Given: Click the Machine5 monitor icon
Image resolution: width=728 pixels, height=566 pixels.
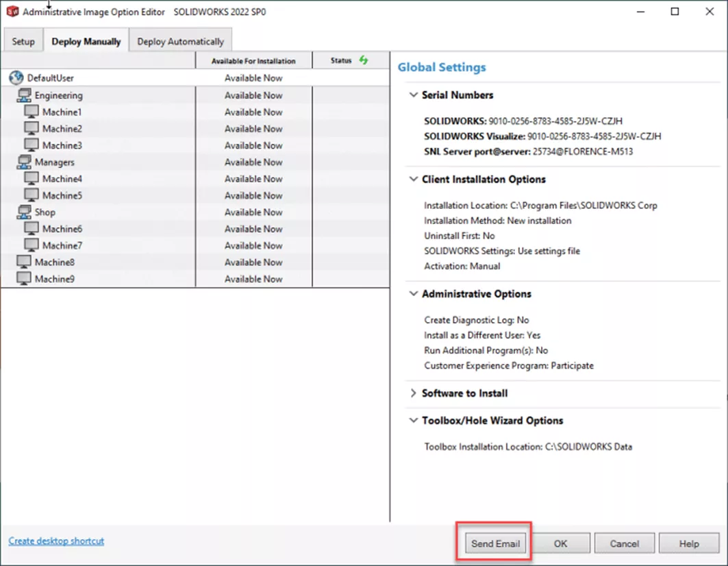Looking at the screenshot, I should click(32, 195).
